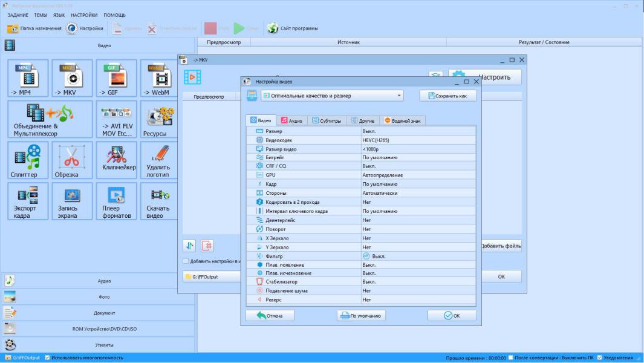Open the -> AVI FLV MOV Etc tool

tap(117, 119)
